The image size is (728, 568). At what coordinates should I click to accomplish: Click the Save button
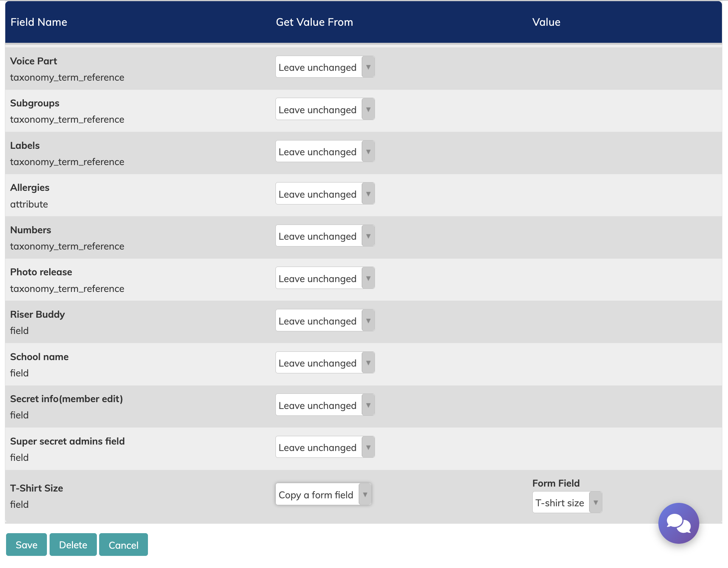pos(26,545)
